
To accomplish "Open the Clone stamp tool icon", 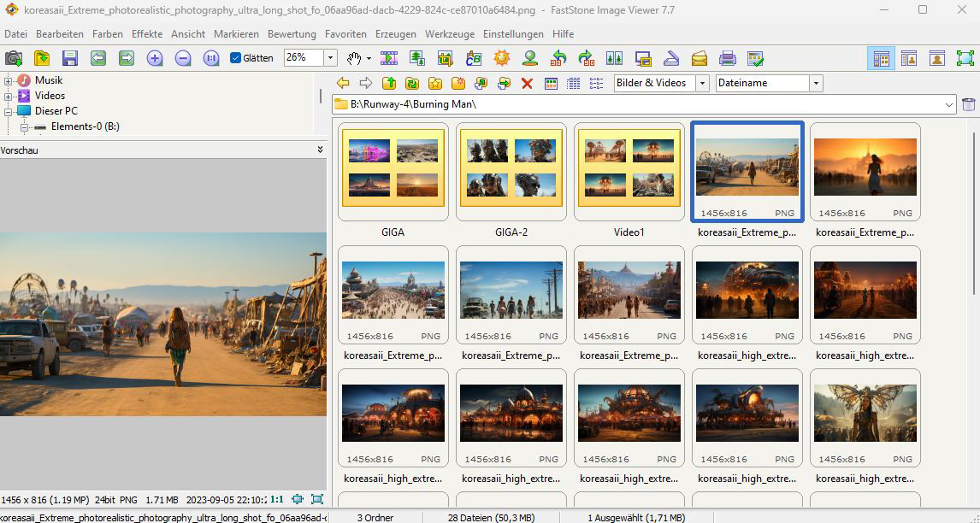I will (530, 58).
